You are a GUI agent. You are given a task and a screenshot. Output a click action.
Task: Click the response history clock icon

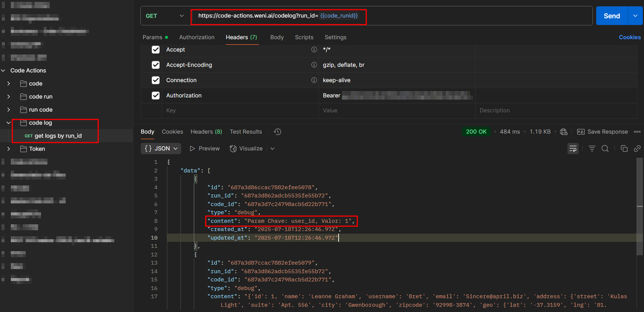[277, 132]
